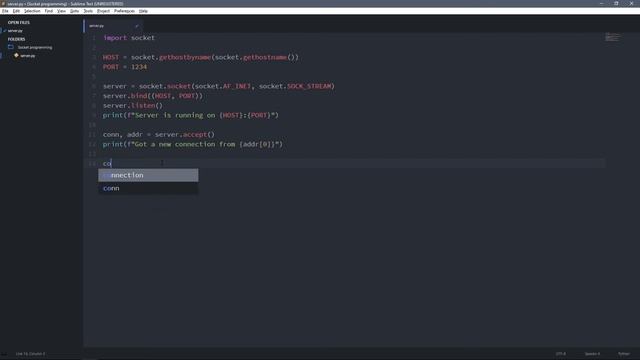Open the Find menu
The height and width of the screenshot is (360, 640).
point(49,11)
